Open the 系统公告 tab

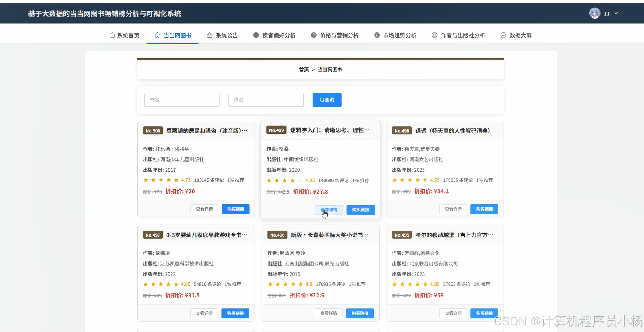pos(222,35)
